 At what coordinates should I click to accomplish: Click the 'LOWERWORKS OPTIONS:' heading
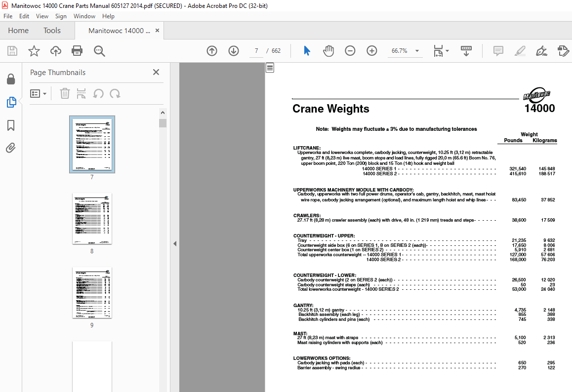coord(322,358)
